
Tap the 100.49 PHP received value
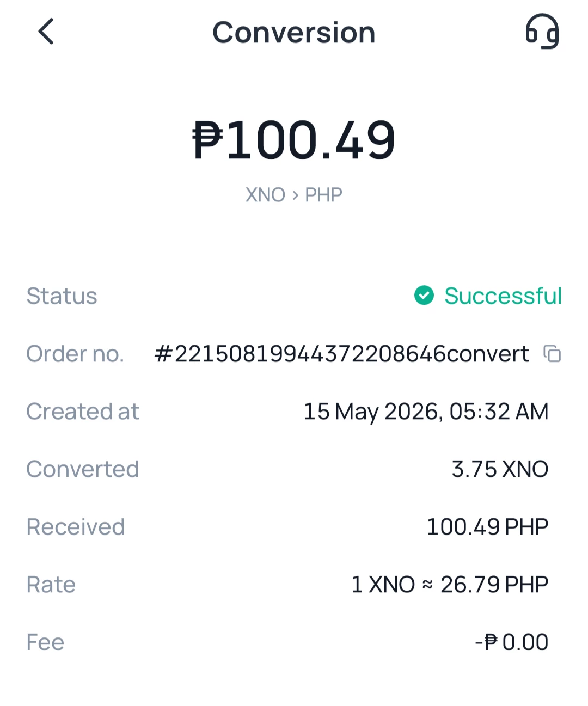pyautogui.click(x=487, y=527)
